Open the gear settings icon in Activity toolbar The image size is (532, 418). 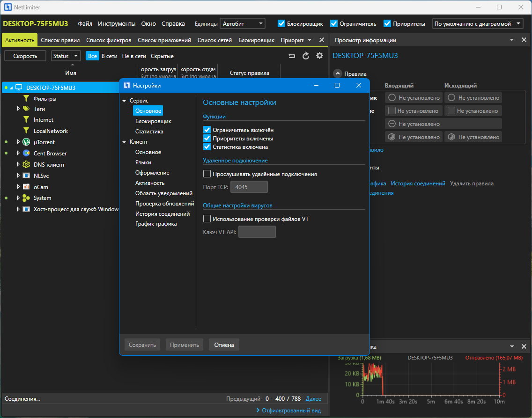[319, 56]
